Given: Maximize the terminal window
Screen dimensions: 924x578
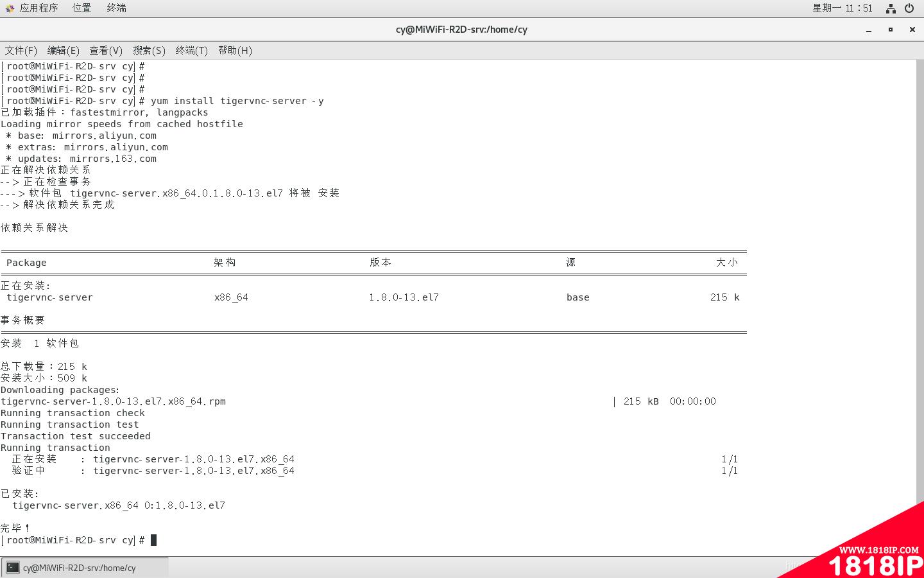Looking at the screenshot, I should point(891,30).
